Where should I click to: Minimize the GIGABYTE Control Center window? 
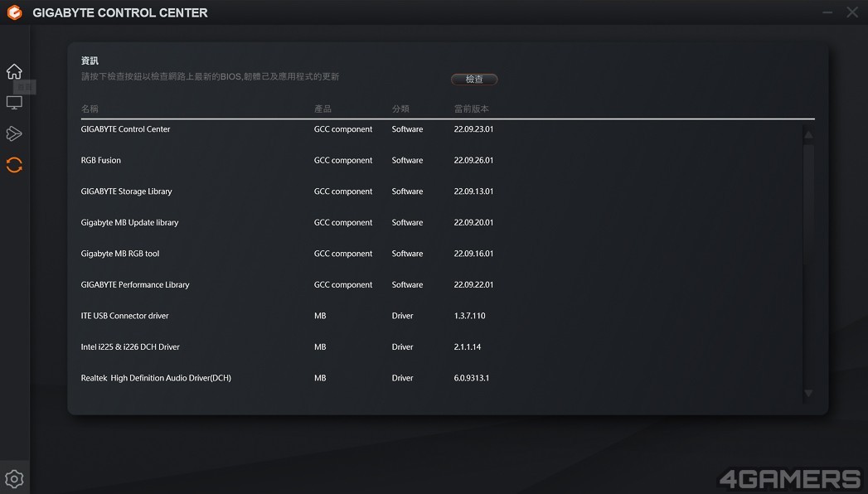point(827,12)
